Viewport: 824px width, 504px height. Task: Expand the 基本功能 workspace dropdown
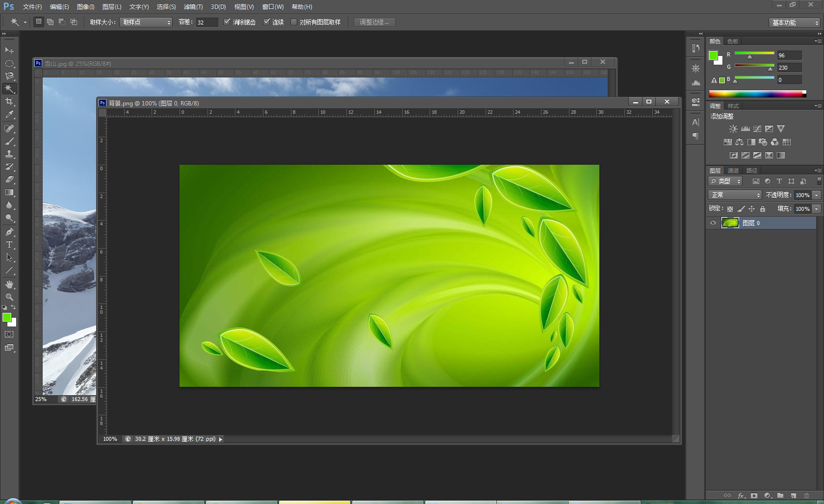(795, 23)
